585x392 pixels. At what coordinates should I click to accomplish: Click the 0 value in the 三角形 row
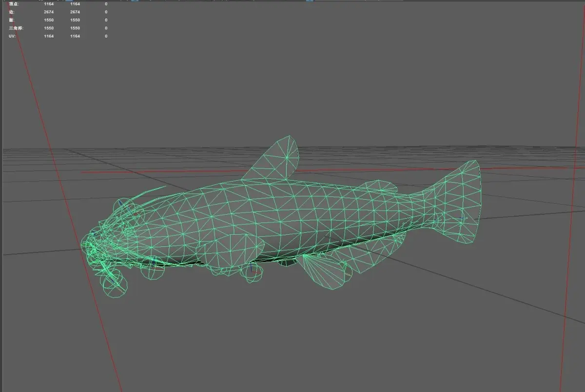(x=106, y=28)
